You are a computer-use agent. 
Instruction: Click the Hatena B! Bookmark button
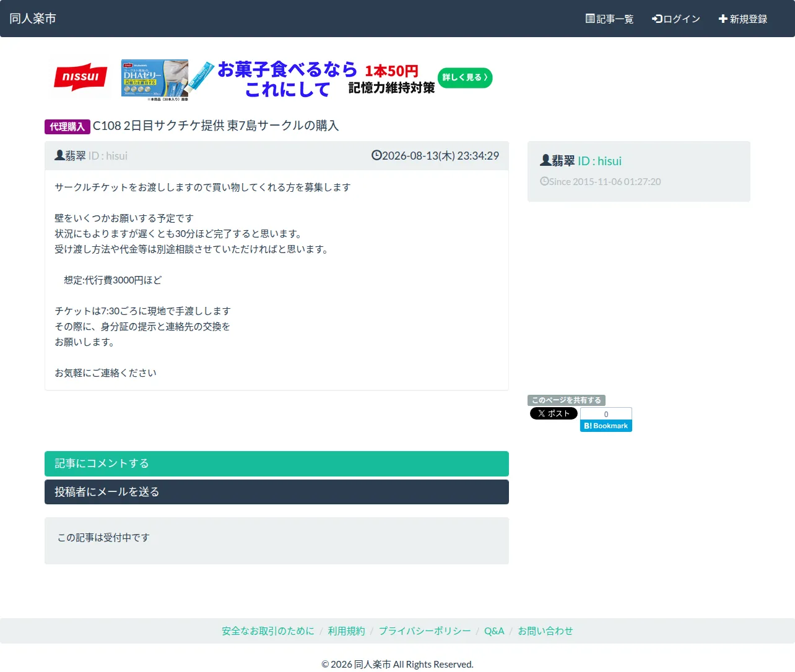click(606, 426)
